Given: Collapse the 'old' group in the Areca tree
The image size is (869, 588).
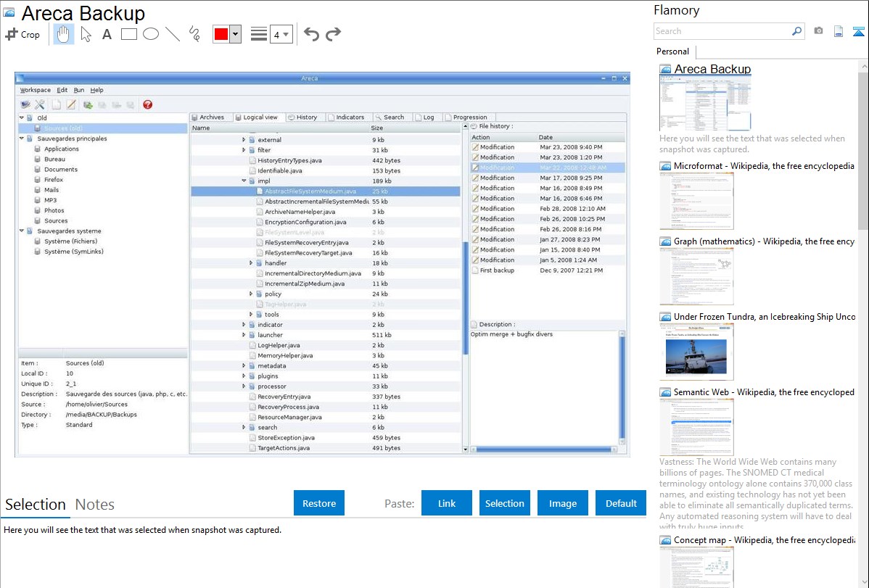Looking at the screenshot, I should [22, 117].
